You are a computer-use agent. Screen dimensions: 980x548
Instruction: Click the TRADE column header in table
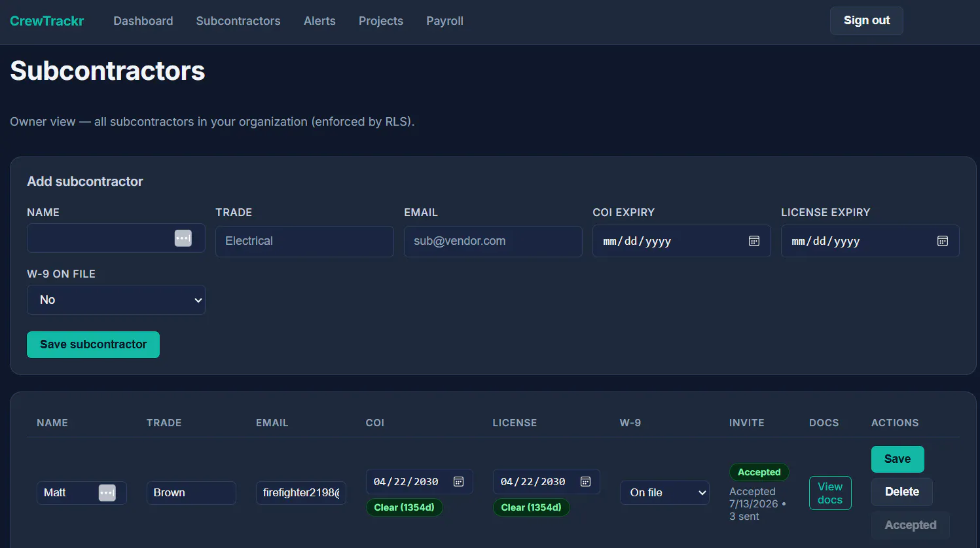click(164, 423)
